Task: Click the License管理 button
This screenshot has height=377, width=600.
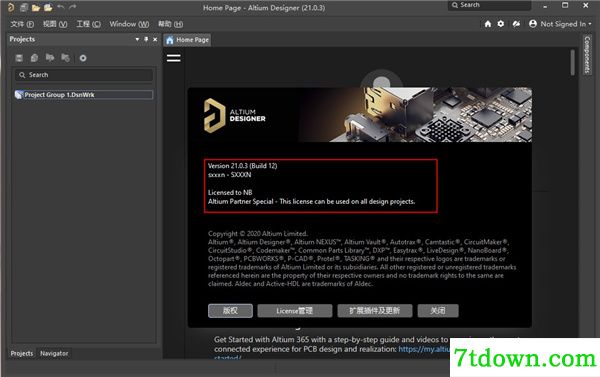Action: click(295, 310)
